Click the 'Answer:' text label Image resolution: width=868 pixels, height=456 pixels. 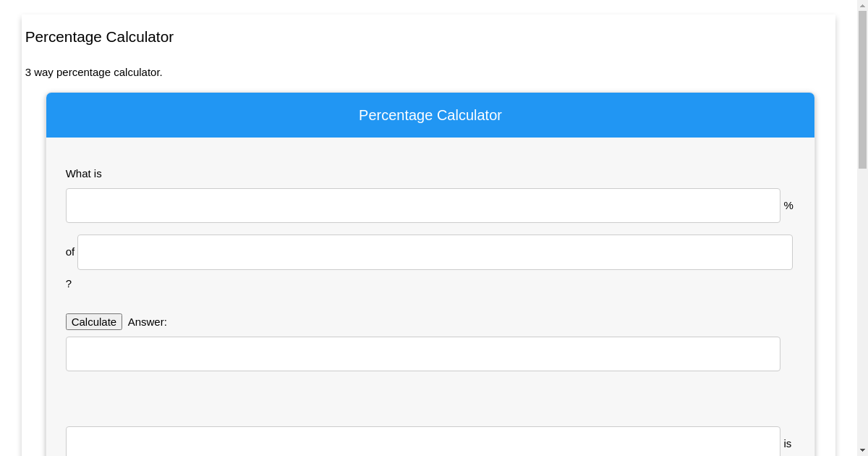147,322
